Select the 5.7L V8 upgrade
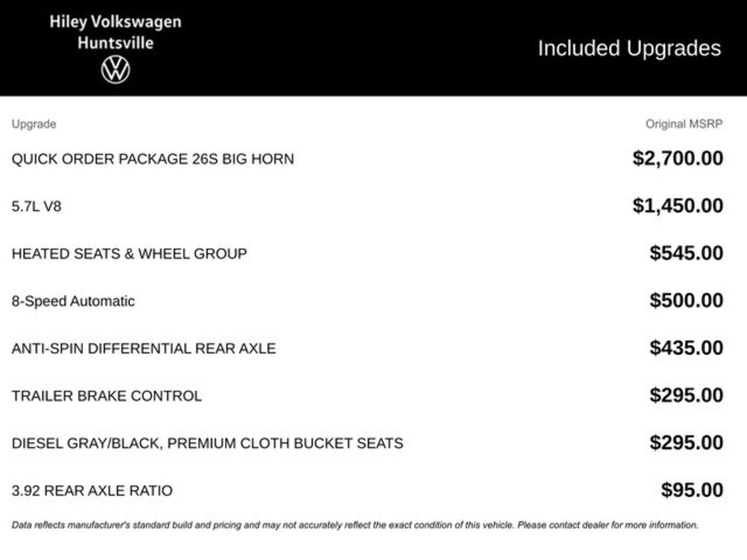 tap(36, 206)
